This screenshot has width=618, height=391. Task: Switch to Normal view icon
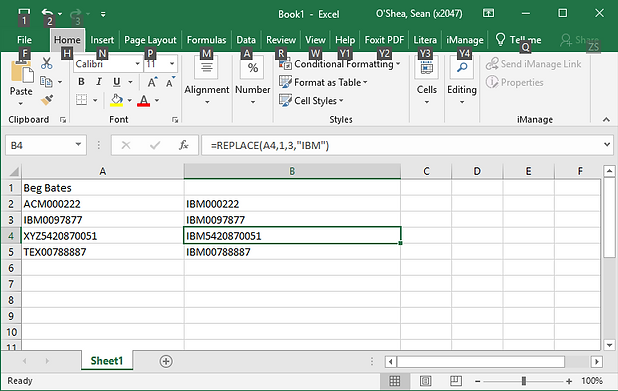pyautogui.click(x=395, y=381)
